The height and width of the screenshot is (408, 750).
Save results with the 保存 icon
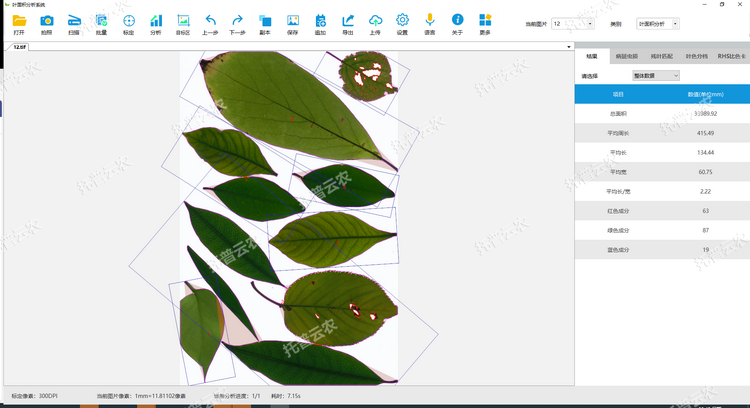click(x=292, y=21)
